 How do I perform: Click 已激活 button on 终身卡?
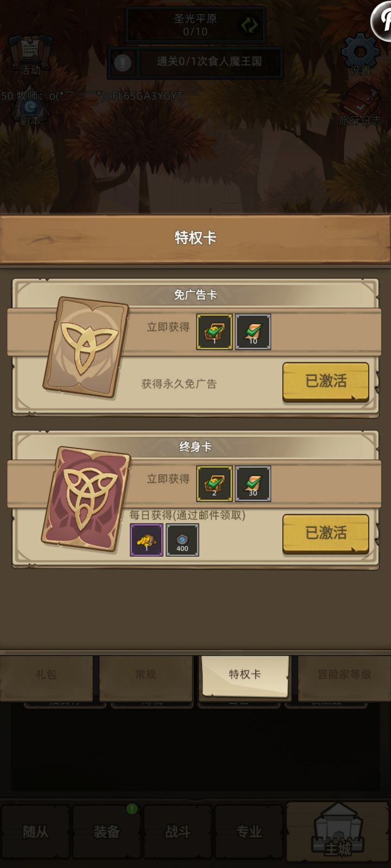tap(326, 534)
